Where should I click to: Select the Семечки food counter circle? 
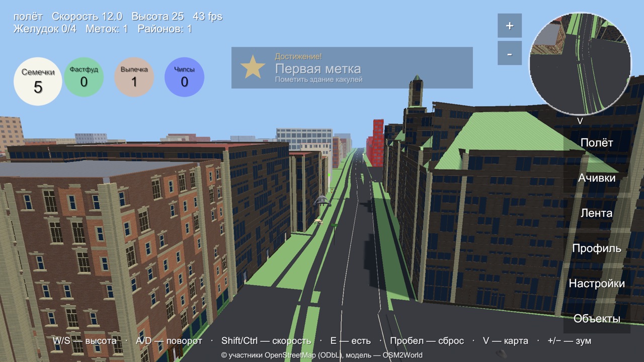(x=38, y=81)
